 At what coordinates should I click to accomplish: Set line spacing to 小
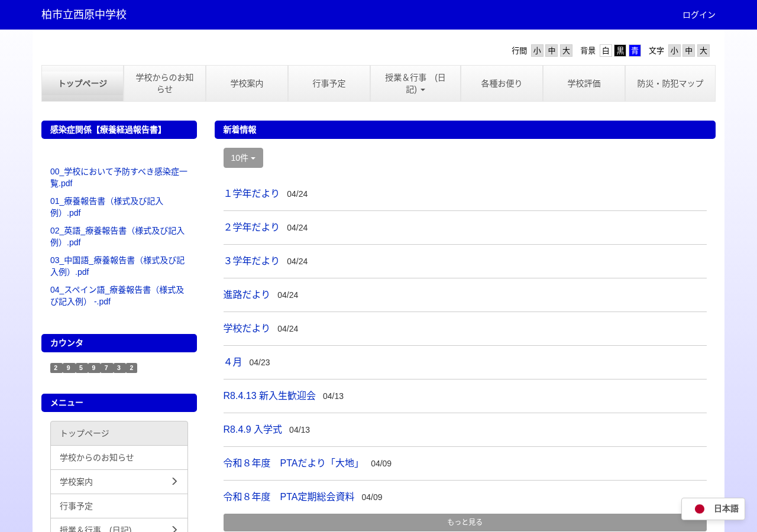537,51
